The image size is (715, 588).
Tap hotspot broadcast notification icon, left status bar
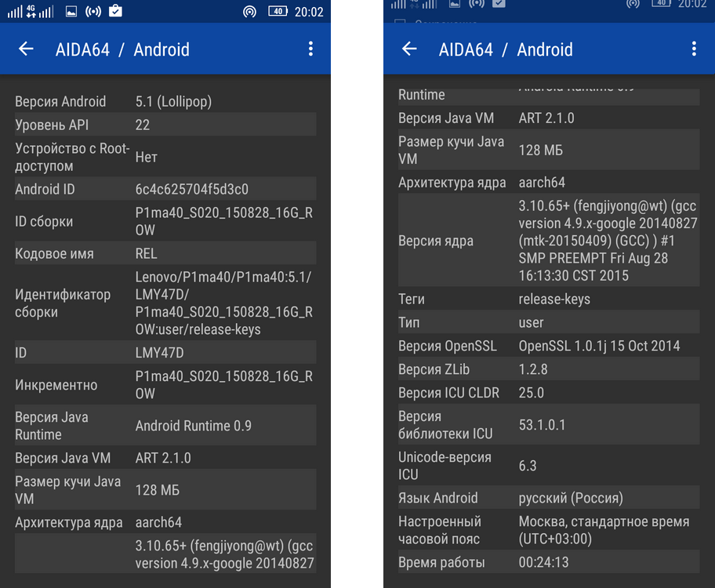pos(93,12)
